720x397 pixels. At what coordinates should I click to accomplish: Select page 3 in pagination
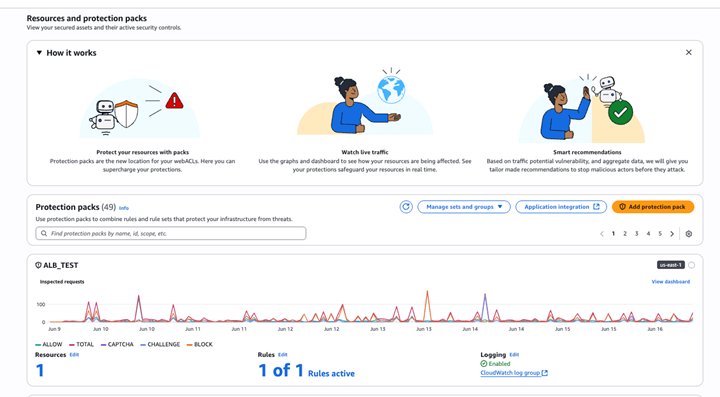tap(636, 234)
